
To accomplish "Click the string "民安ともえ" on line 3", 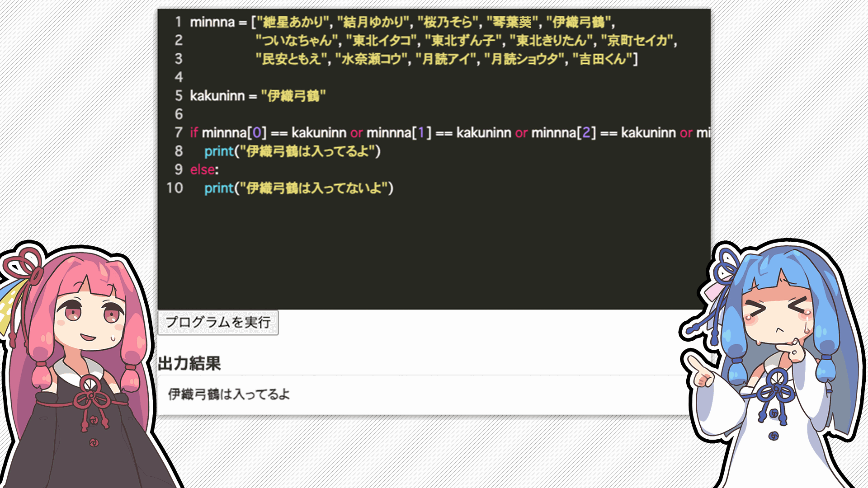I will (291, 59).
